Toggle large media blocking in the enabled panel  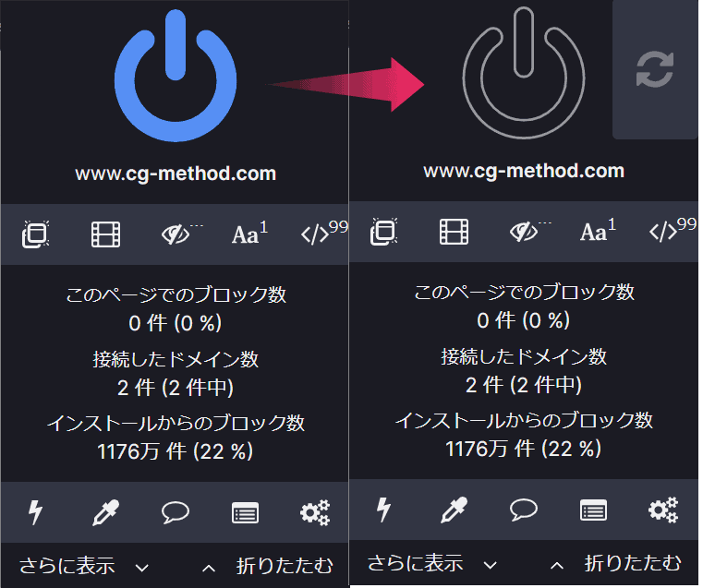point(106,234)
